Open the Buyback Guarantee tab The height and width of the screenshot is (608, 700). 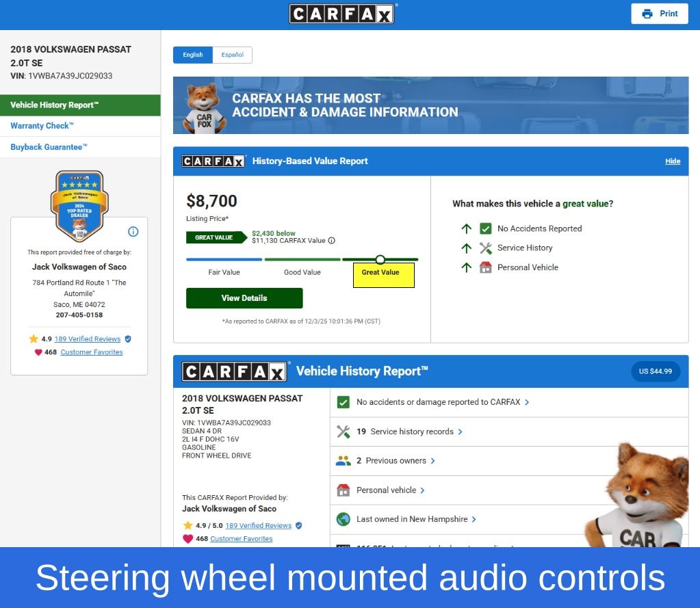pos(49,147)
